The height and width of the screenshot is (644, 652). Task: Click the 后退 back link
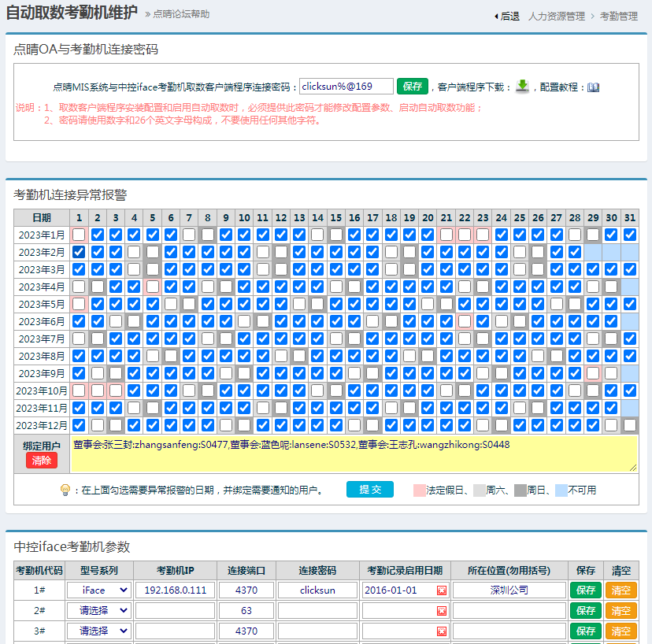509,17
